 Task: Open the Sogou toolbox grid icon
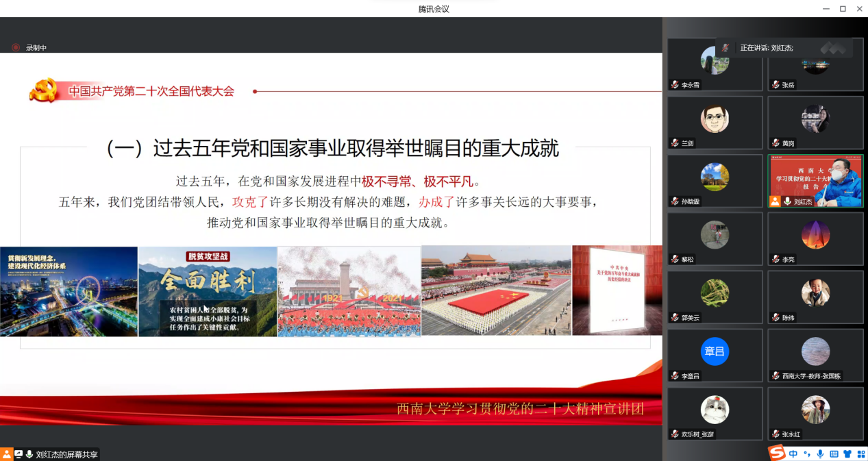coord(860,453)
